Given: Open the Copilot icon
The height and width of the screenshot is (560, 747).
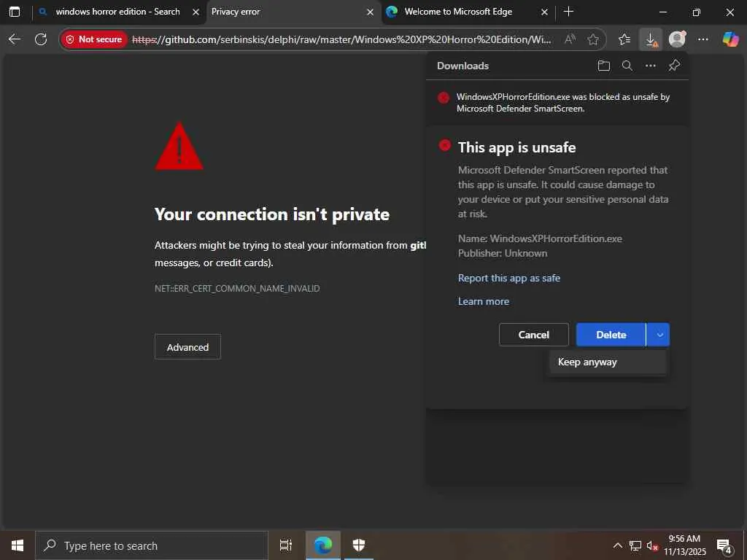Looking at the screenshot, I should click(x=730, y=39).
